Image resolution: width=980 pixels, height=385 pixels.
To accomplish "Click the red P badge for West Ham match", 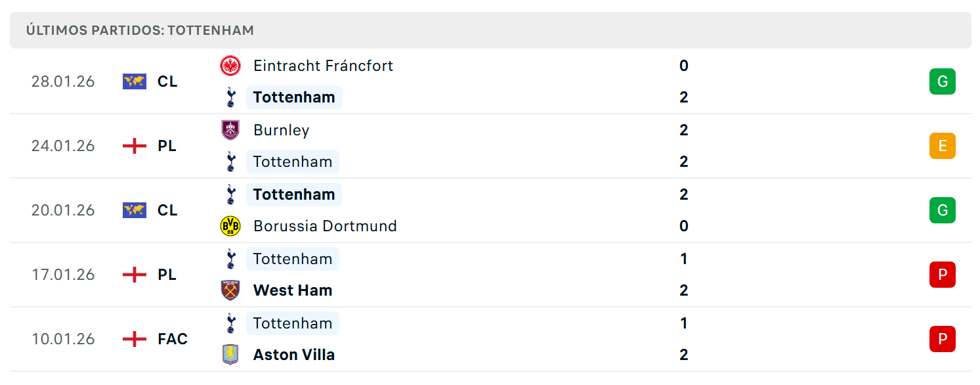I will (x=943, y=275).
